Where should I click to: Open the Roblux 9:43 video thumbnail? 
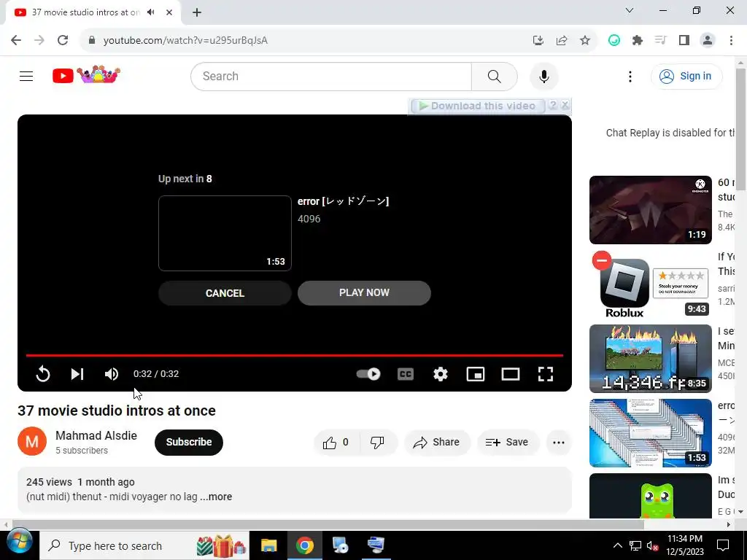(650, 284)
